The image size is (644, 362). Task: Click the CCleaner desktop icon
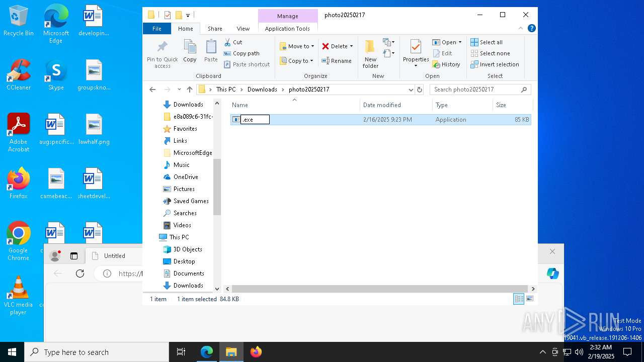click(x=19, y=75)
